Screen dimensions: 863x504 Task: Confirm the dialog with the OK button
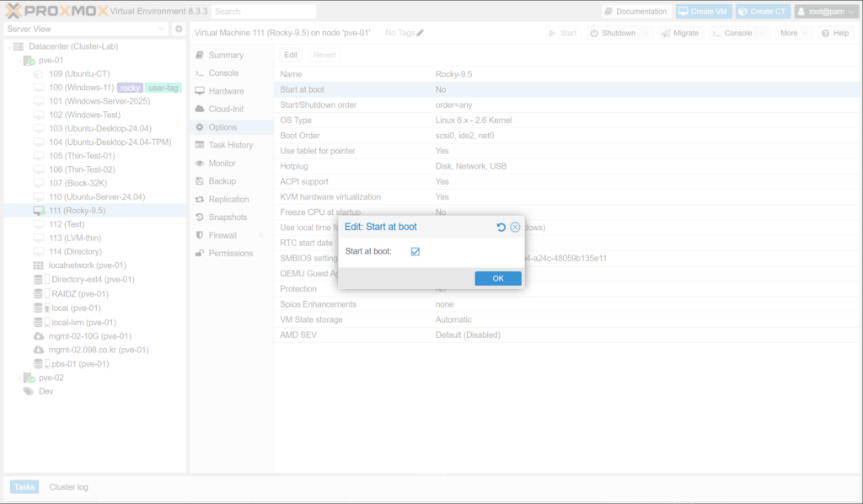(x=497, y=278)
